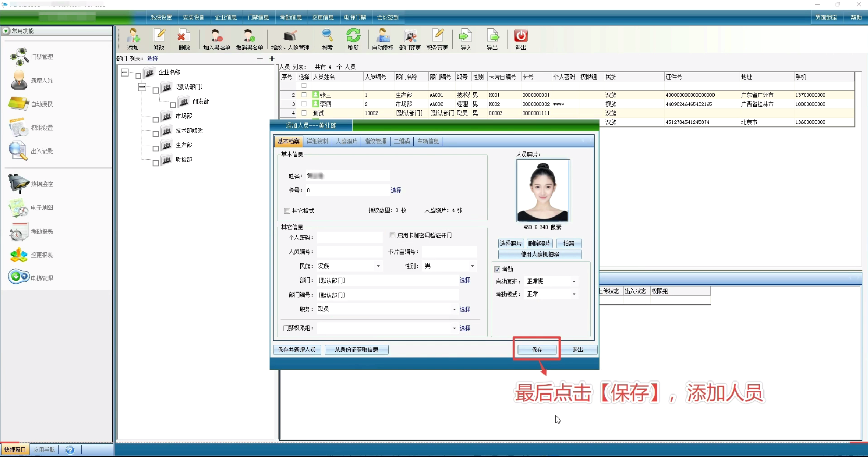Enable the Other Format checkbox
Screen dimensions: 868x457
[287, 211]
